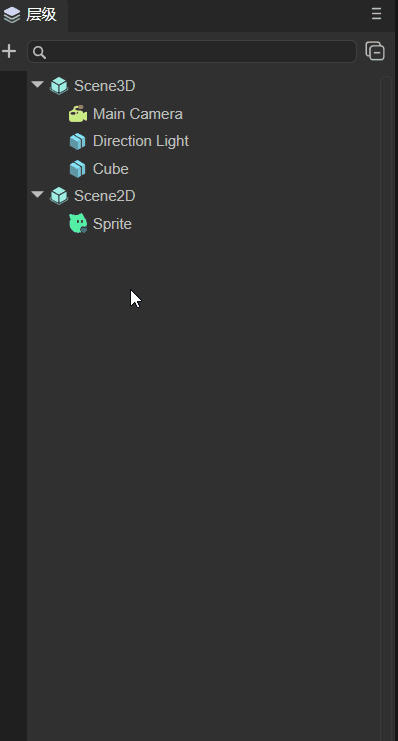Click the plus icon to add node
The height and width of the screenshot is (741, 398).
(x=9, y=51)
